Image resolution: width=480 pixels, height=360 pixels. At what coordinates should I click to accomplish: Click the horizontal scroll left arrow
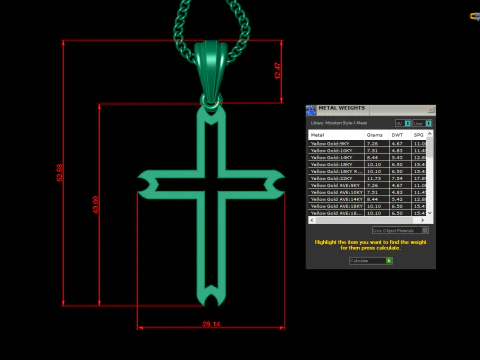312,220
